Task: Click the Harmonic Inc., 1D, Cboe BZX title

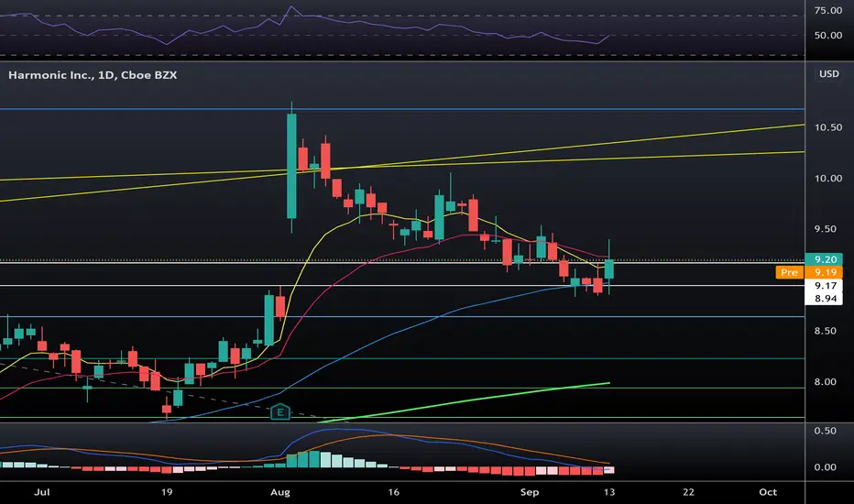Action: [x=93, y=75]
